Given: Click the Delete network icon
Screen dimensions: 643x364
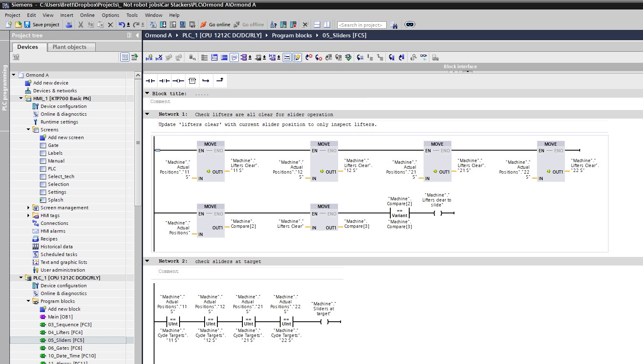Looking at the screenshot, I should (x=159, y=58).
